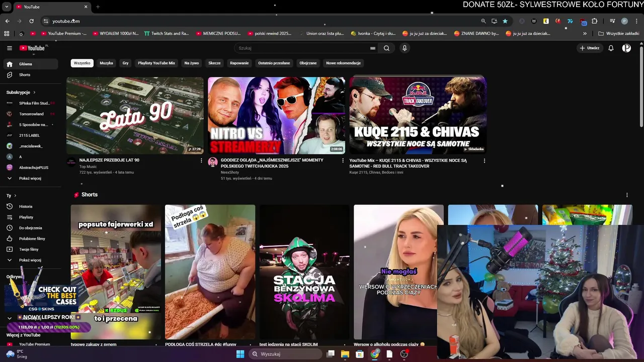Go to Główna home in sidebar

click(x=31, y=64)
